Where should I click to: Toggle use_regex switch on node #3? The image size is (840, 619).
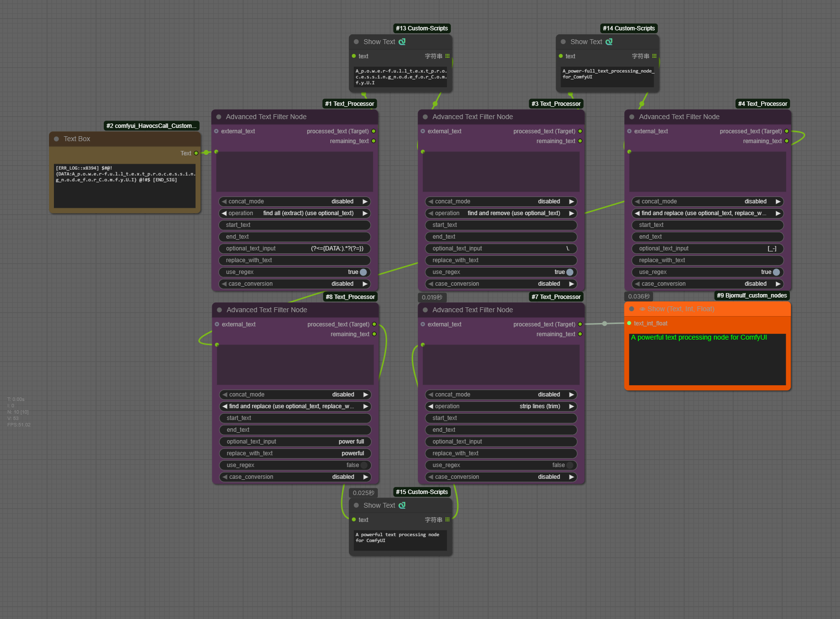coord(569,272)
